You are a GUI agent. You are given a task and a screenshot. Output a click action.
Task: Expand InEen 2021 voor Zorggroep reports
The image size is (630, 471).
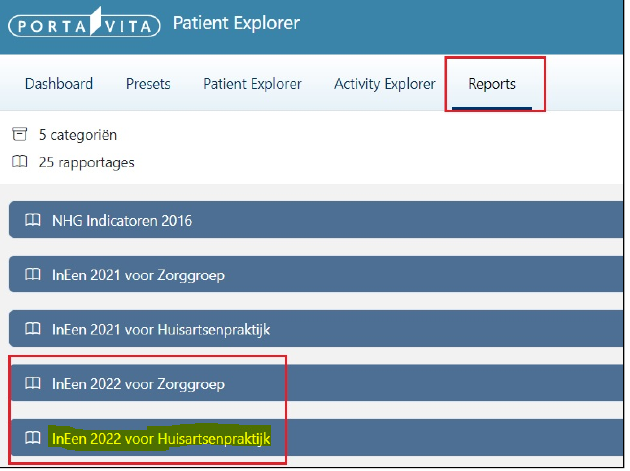point(138,274)
